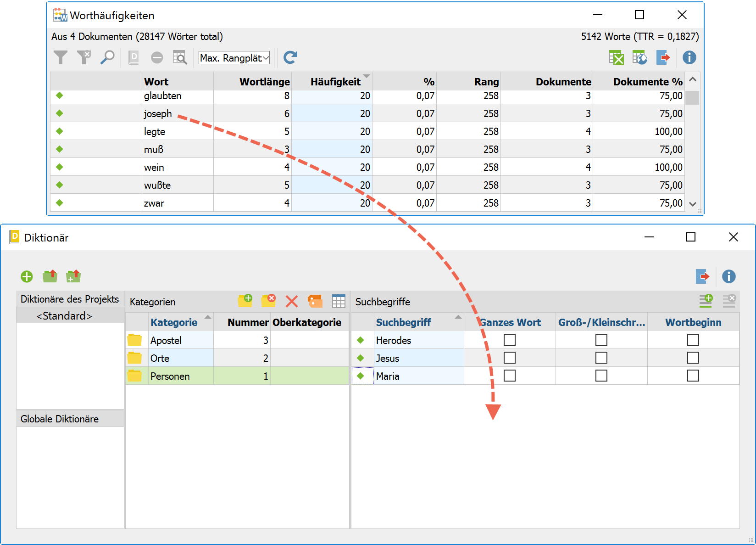The height and width of the screenshot is (545, 756).
Task: Select the word wein in the table
Action: tap(154, 167)
